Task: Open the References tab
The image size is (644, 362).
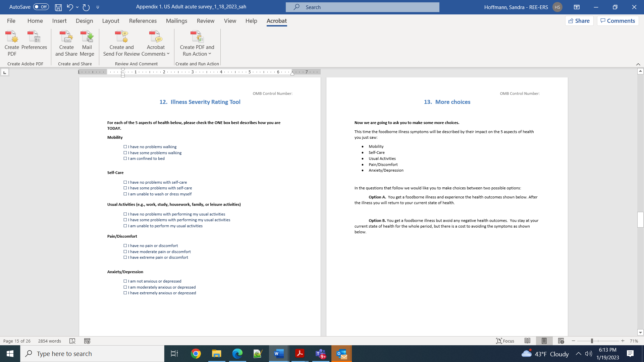Action: pos(143,21)
